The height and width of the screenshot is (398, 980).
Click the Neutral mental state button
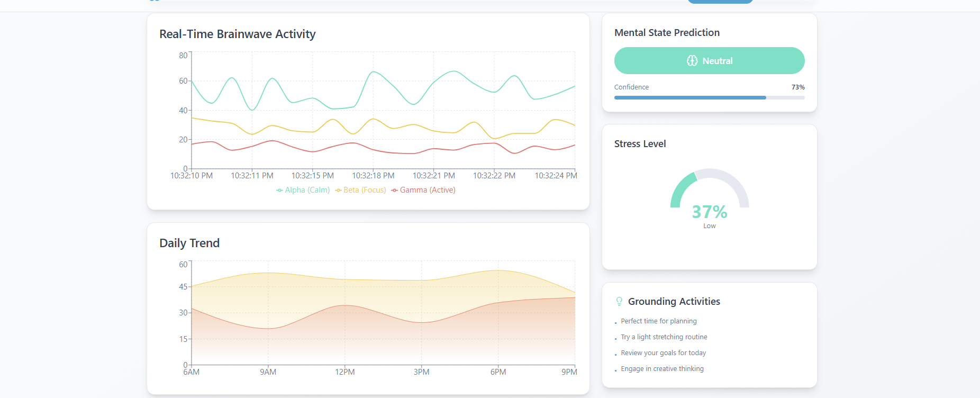click(x=709, y=61)
